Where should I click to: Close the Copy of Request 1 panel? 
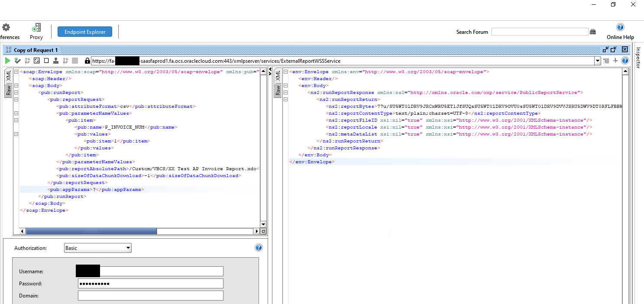[x=625, y=50]
